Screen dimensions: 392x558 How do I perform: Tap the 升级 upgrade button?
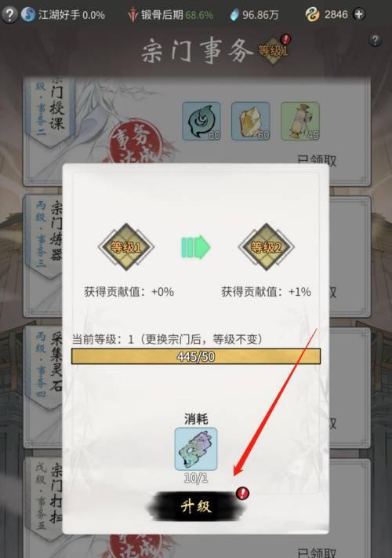tap(196, 505)
